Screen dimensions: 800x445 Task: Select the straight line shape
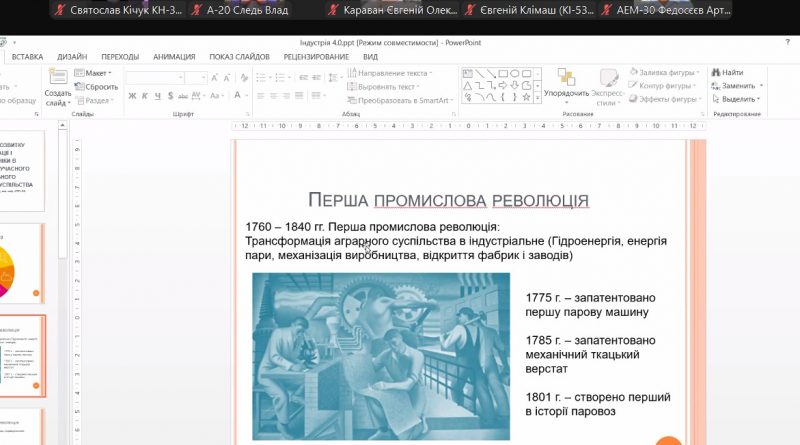[x=479, y=74]
